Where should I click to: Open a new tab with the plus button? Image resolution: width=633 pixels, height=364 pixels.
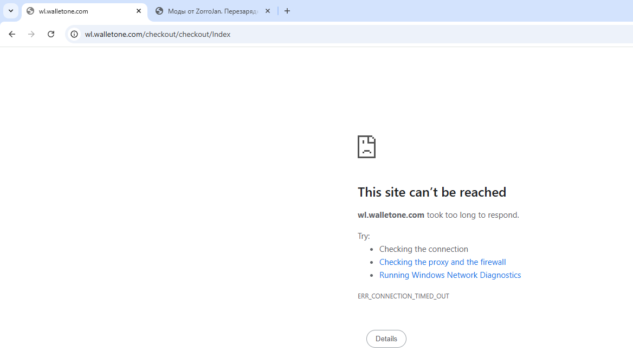287,11
